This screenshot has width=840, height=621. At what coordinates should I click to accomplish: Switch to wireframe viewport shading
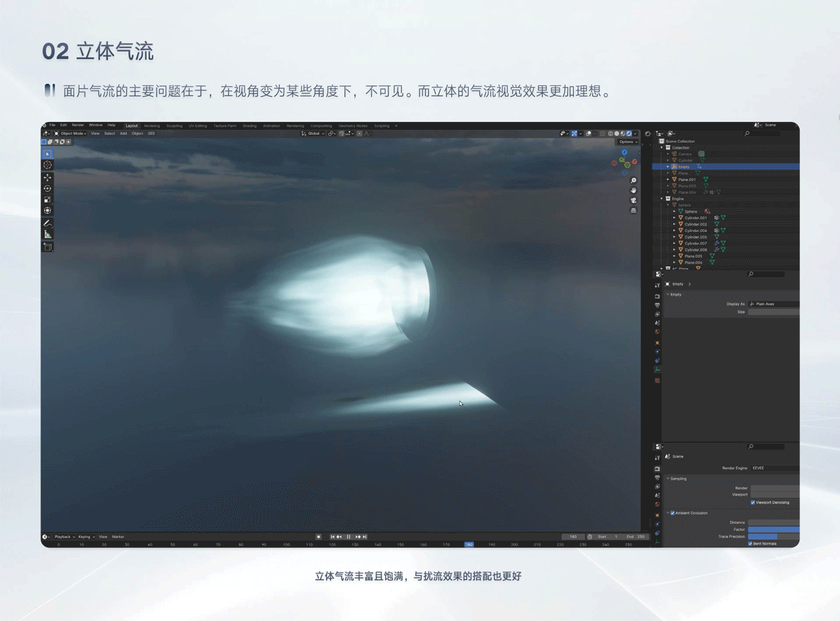pyautogui.click(x=610, y=134)
